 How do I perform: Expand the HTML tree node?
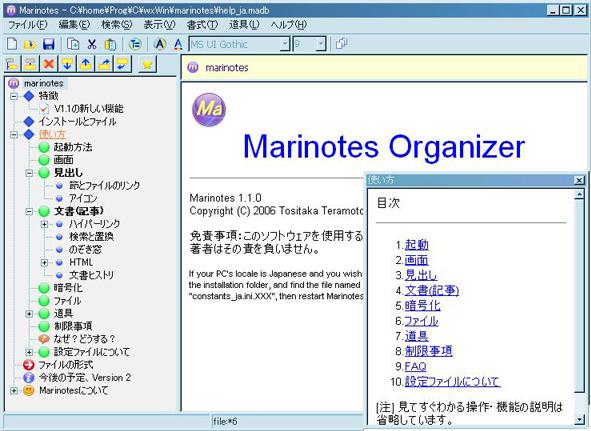tap(44, 263)
